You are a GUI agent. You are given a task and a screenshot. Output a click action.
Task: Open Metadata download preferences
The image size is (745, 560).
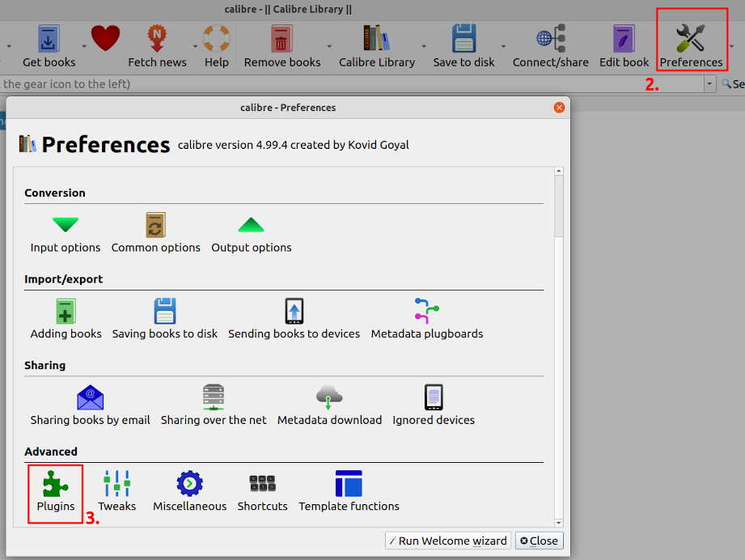click(x=330, y=405)
